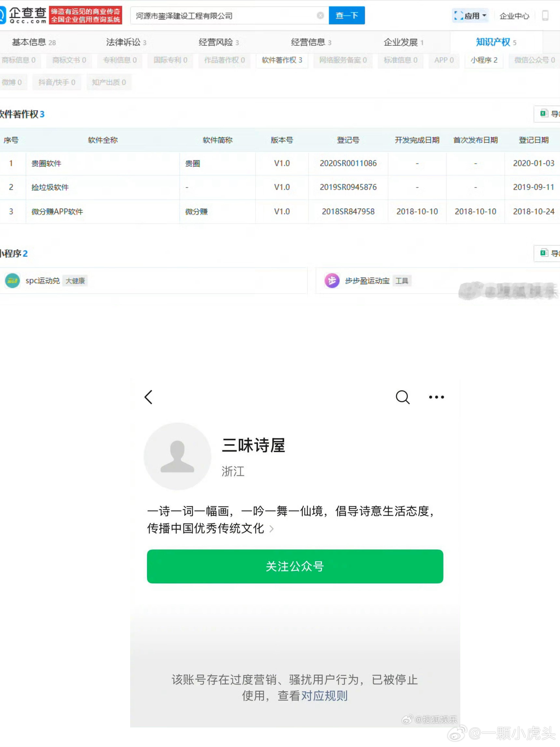Switch to 经营信息 tab
The image size is (560, 747).
(x=311, y=42)
